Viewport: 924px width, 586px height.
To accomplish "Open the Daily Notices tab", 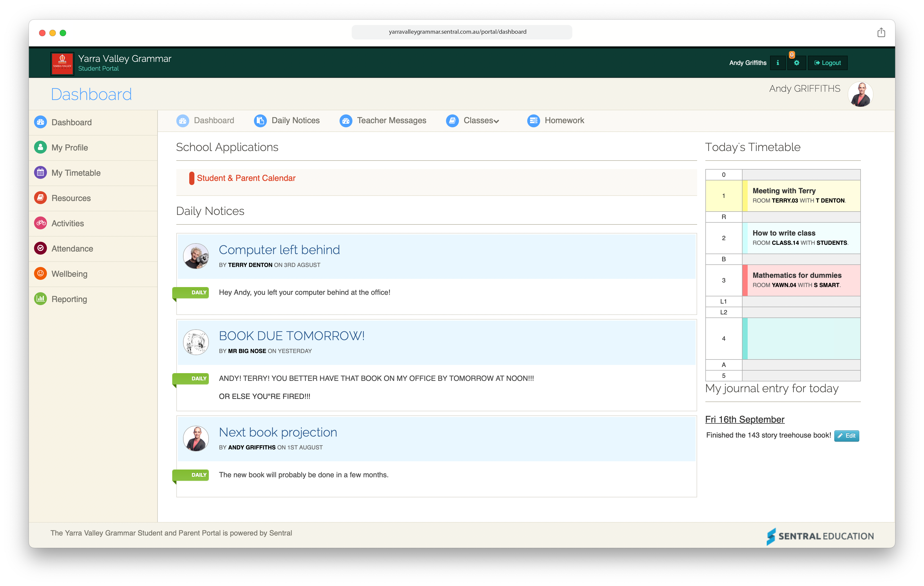I will [295, 120].
